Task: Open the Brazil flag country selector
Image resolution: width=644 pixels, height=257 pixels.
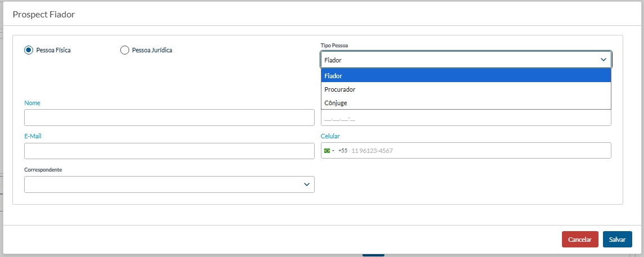Action: (329, 151)
